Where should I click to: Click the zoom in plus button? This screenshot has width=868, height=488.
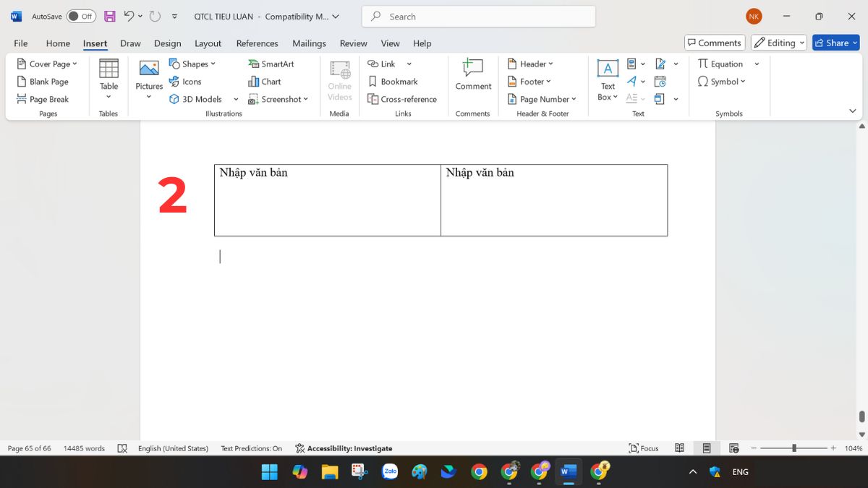(x=833, y=448)
